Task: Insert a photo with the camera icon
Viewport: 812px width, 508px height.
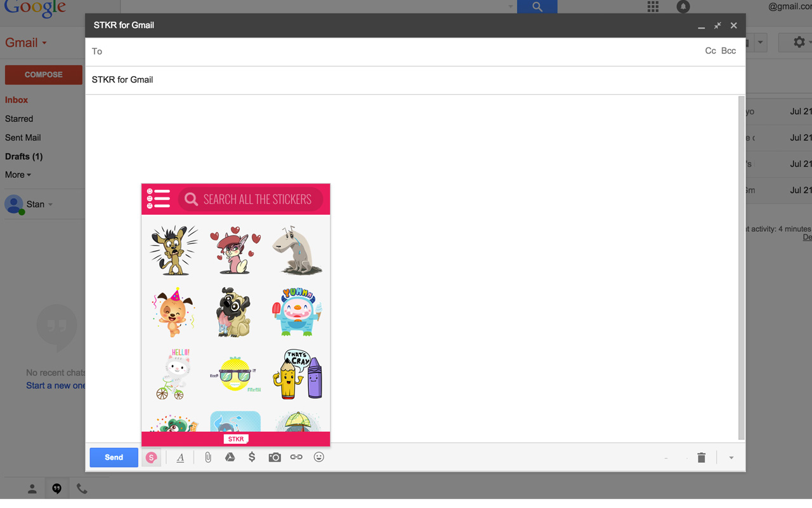Action: [274, 457]
